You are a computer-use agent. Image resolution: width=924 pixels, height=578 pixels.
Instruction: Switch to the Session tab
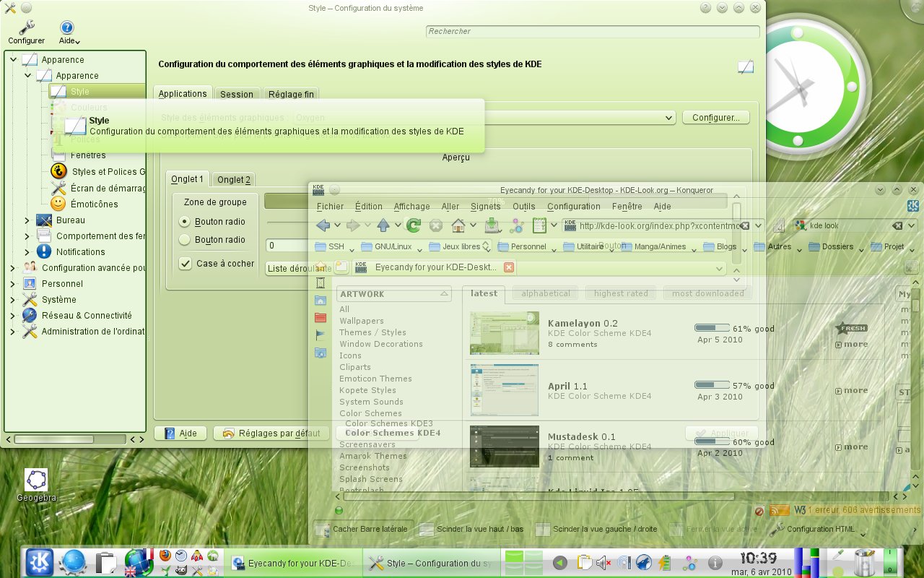click(237, 94)
